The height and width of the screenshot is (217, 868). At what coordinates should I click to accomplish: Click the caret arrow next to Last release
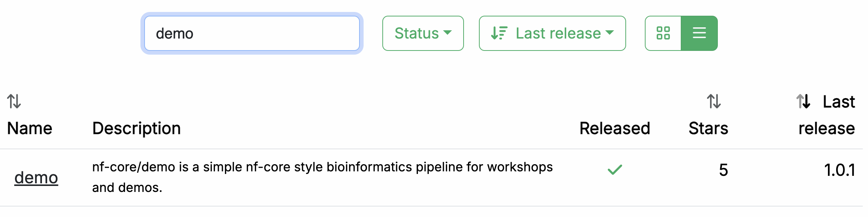(x=610, y=33)
